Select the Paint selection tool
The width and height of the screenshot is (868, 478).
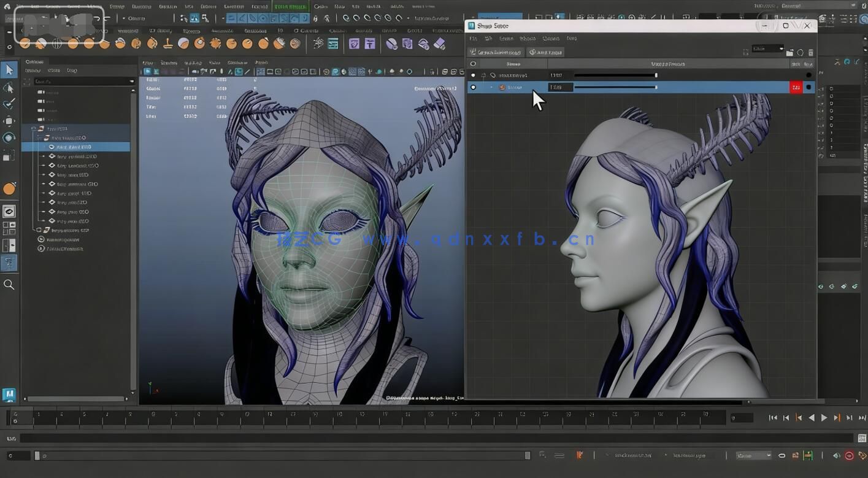(9, 104)
